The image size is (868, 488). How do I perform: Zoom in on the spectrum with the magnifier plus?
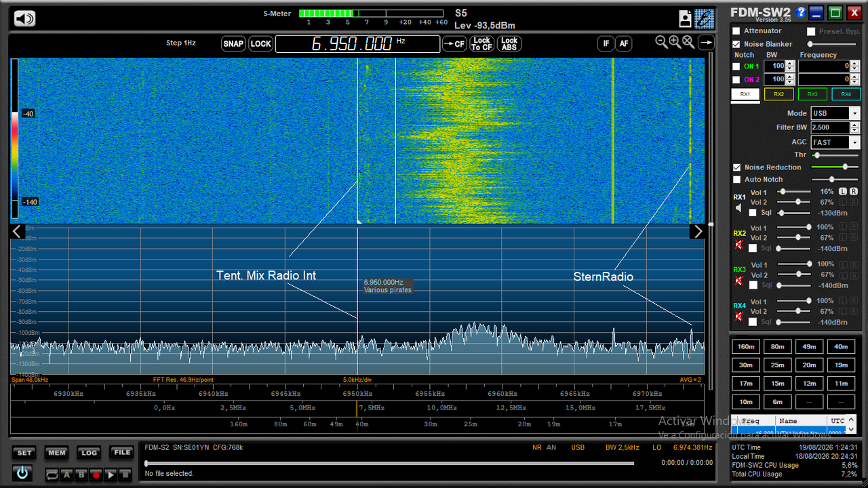click(x=675, y=42)
